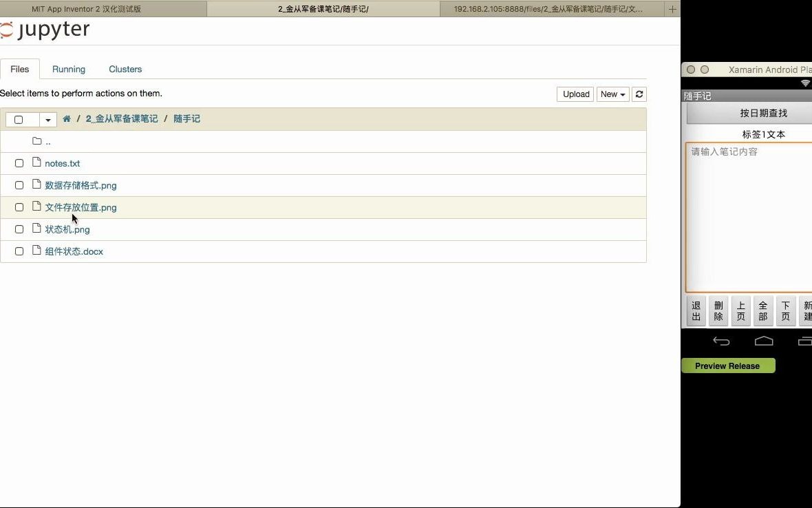
Task: Tap the Android home navigation icon
Action: coord(763,341)
